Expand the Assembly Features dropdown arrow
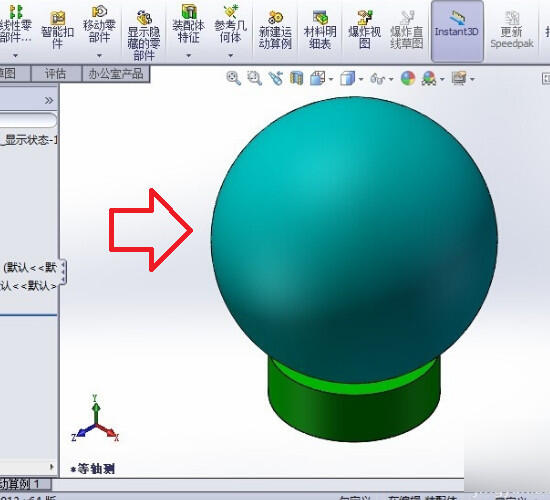Screen dimensions: 550x500 tap(188, 55)
